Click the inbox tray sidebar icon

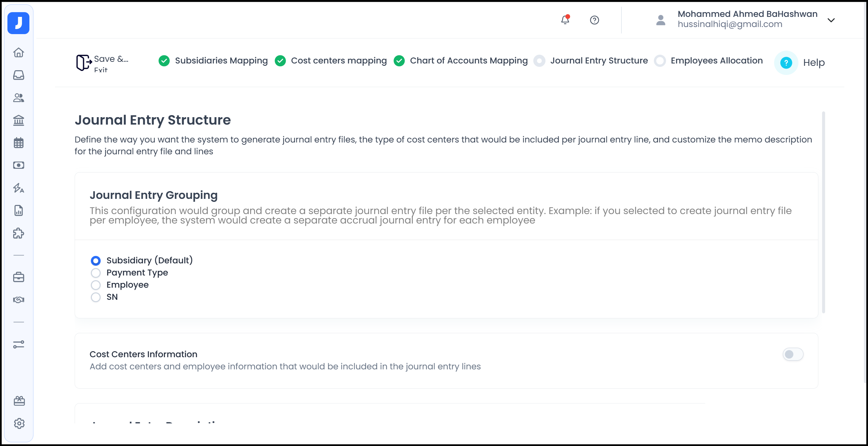pos(19,75)
